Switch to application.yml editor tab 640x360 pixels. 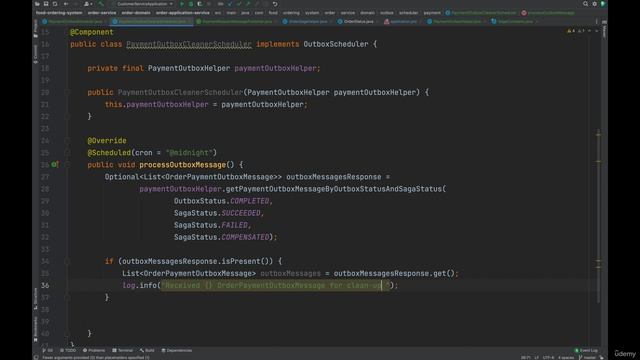click(401, 21)
